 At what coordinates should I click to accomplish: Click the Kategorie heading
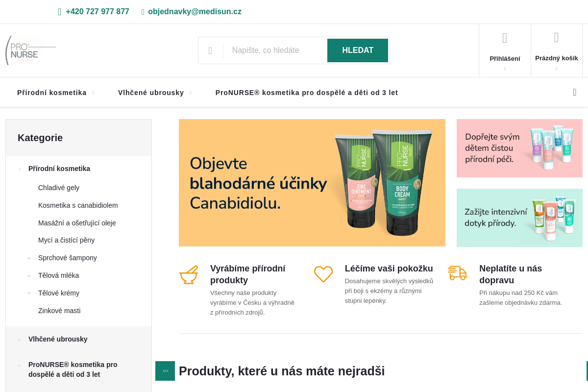[40, 138]
